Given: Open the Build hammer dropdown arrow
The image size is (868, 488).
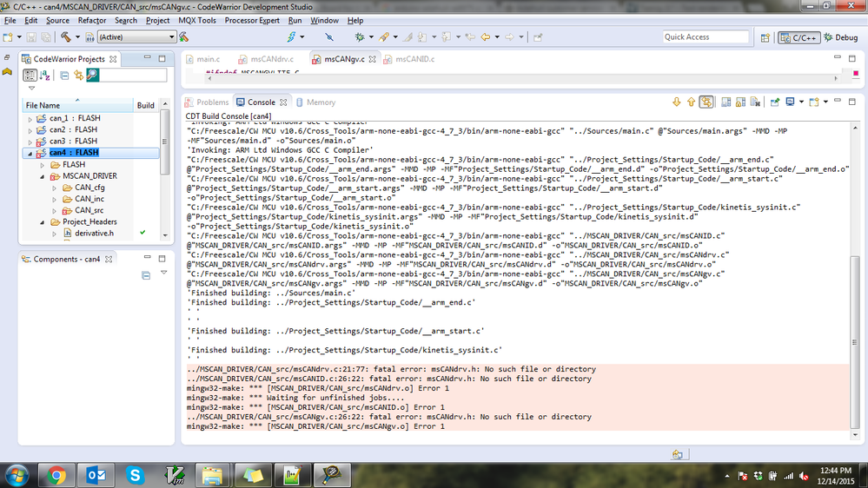Looking at the screenshot, I should (77, 37).
